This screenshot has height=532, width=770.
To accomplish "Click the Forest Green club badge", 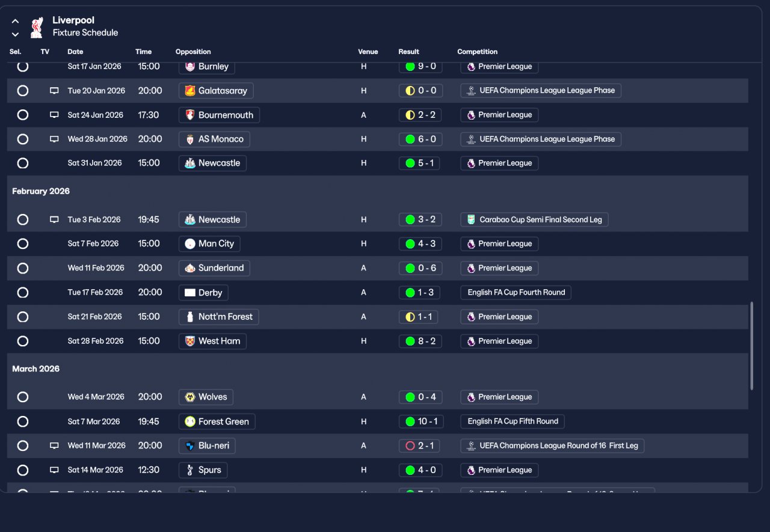I will (190, 421).
